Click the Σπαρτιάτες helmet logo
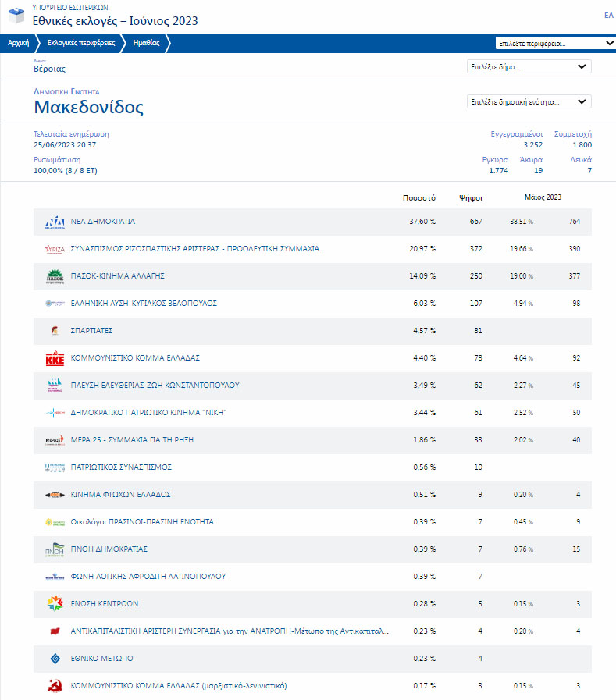Image resolution: width=616 pixels, height=700 pixels. 55,331
